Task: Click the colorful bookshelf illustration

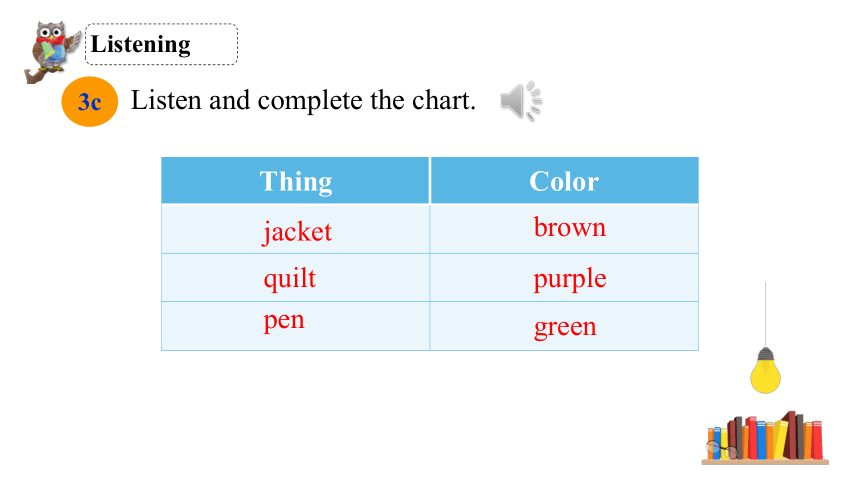Action: (765, 438)
